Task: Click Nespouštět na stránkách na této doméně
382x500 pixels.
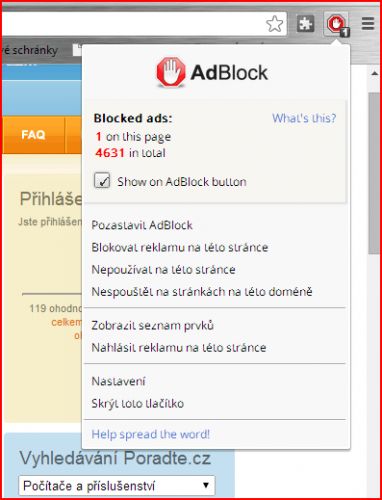Action: click(202, 292)
